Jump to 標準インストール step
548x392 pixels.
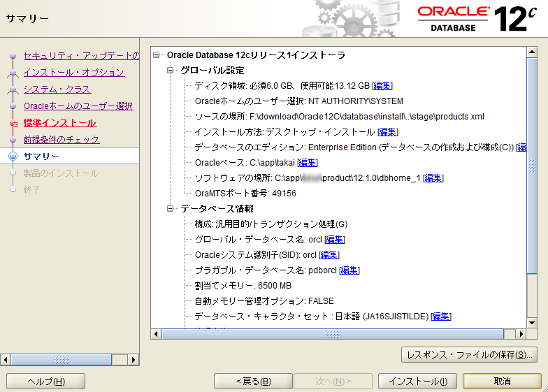(60, 123)
